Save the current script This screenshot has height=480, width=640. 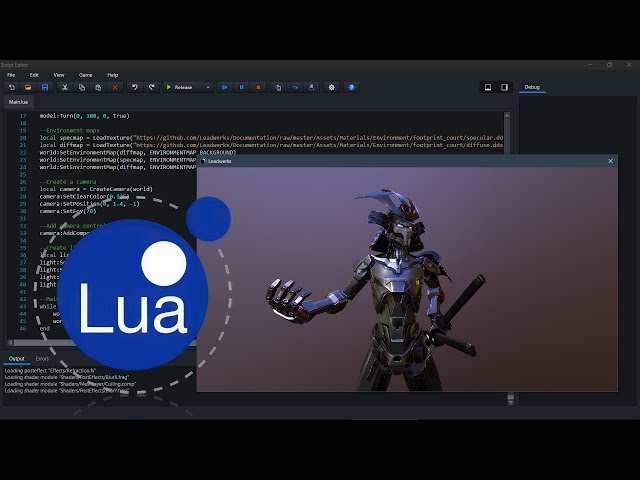(x=45, y=87)
